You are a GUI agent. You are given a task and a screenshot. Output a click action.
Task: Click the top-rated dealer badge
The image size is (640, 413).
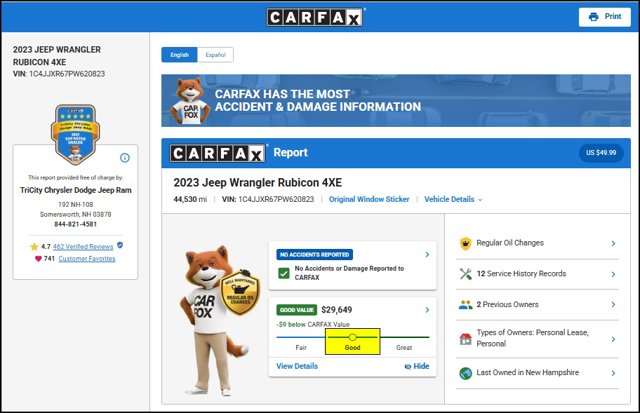click(x=76, y=135)
